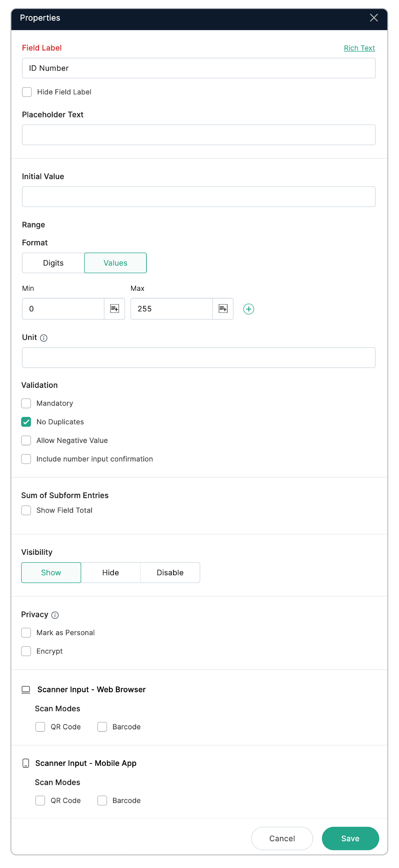This screenshot has width=399, height=868.
Task: Focus the Unit input field
Action: point(199,358)
